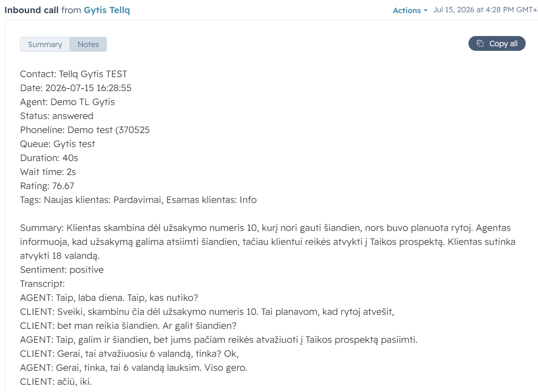Click the Phoneline: Demo test line
Viewport: 538px width, 392px height.
click(85, 130)
